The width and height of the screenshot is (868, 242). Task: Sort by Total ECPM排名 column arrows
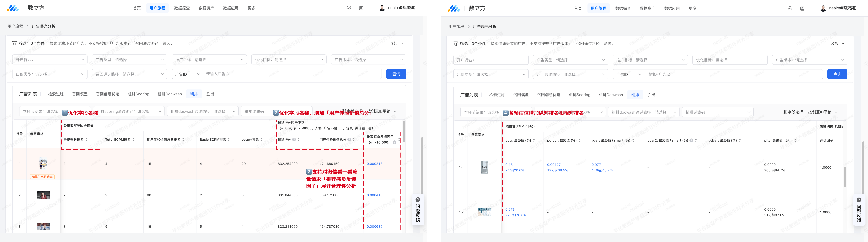pyautogui.click(x=133, y=140)
